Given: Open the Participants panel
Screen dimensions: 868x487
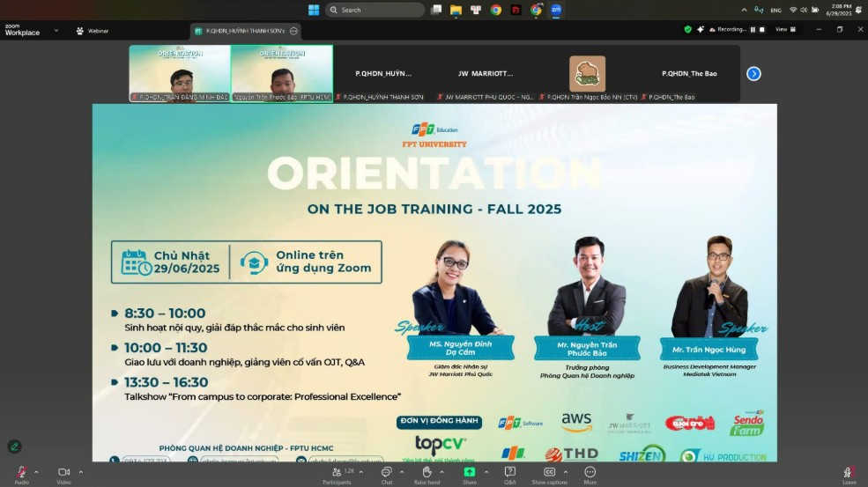Looking at the screenshot, I should pos(337,475).
